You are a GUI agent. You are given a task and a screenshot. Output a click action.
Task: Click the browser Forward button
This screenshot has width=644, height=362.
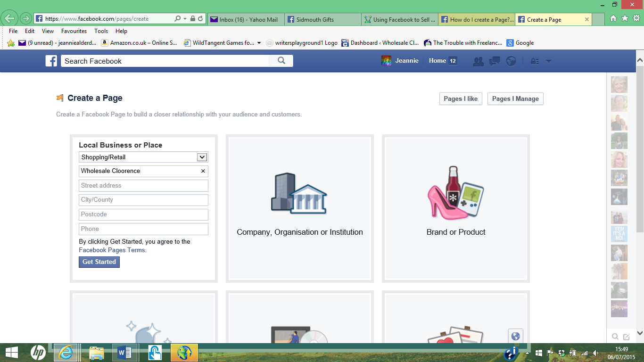25,19
